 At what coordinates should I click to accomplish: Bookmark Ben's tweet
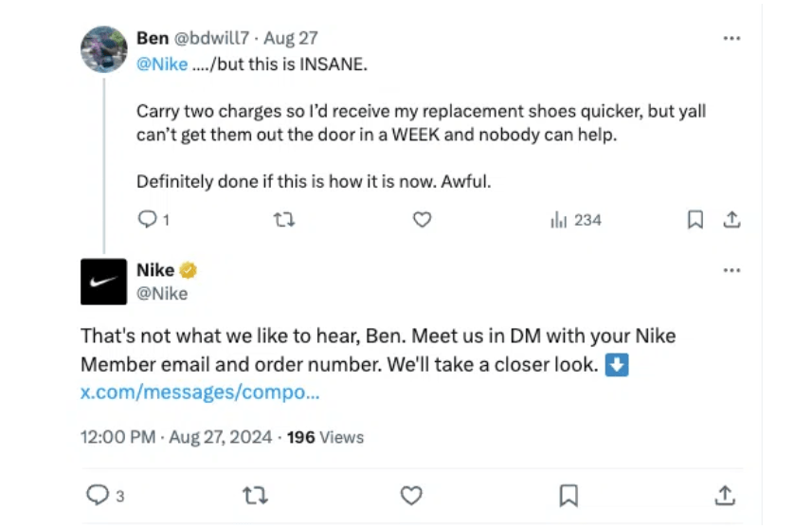click(695, 220)
